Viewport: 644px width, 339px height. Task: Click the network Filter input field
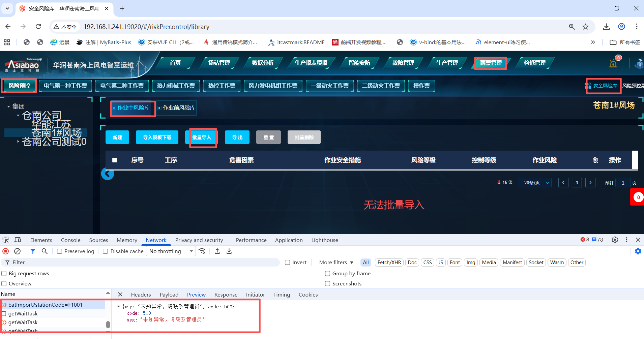point(142,263)
